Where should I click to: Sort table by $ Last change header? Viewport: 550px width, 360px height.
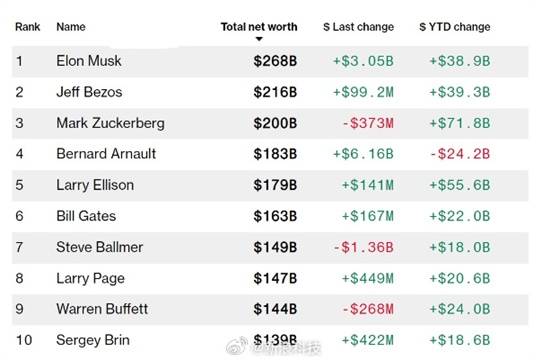pos(358,27)
